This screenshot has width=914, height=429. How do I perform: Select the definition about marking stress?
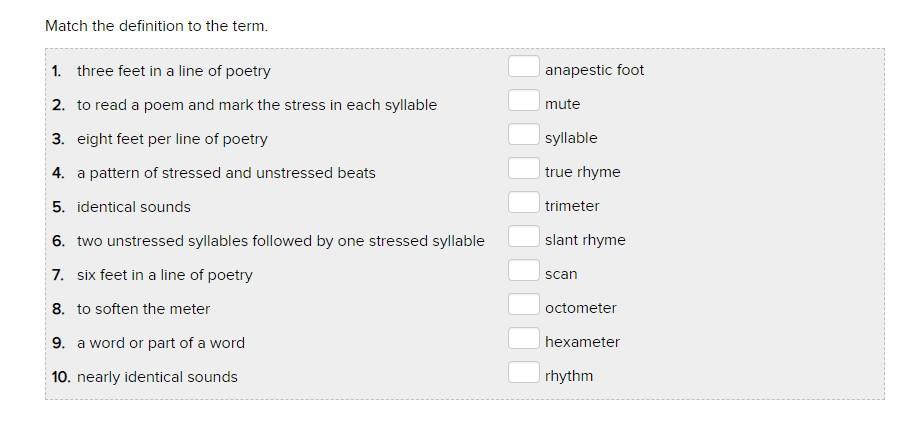(256, 105)
